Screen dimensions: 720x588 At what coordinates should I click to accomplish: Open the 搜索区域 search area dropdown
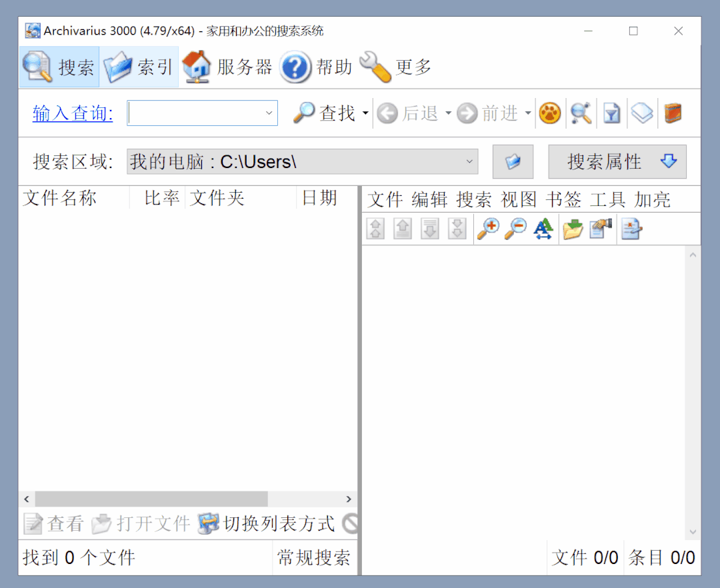(303, 161)
